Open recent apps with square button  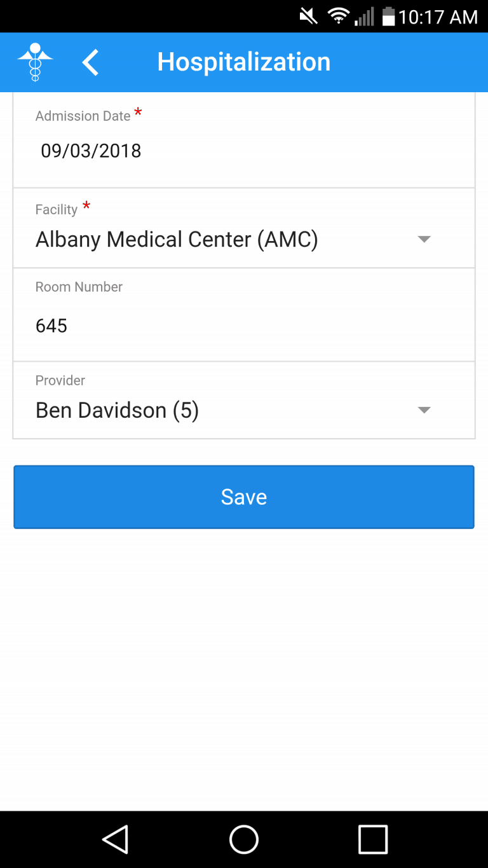click(x=373, y=839)
